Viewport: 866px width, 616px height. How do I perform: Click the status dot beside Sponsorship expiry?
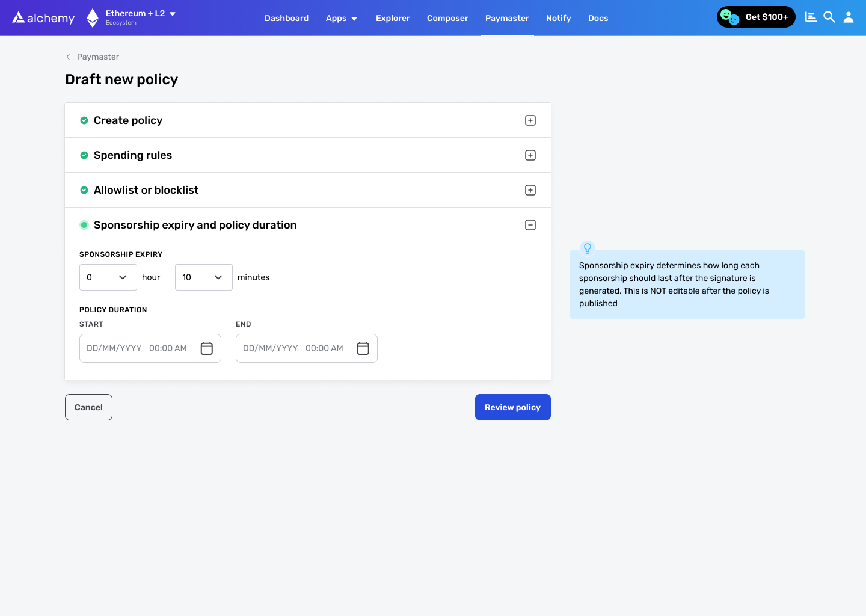click(x=84, y=225)
